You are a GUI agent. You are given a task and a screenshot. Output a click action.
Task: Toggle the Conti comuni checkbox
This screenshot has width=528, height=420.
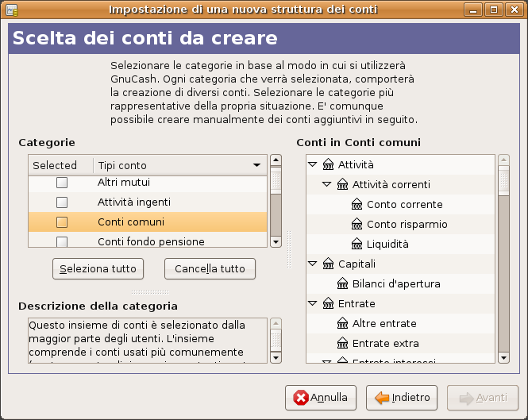point(62,222)
